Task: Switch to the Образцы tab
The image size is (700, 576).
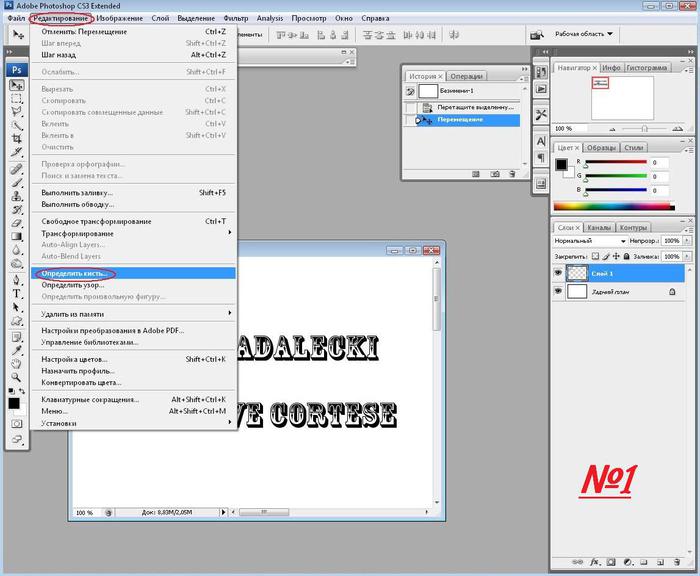Action: tap(601, 147)
